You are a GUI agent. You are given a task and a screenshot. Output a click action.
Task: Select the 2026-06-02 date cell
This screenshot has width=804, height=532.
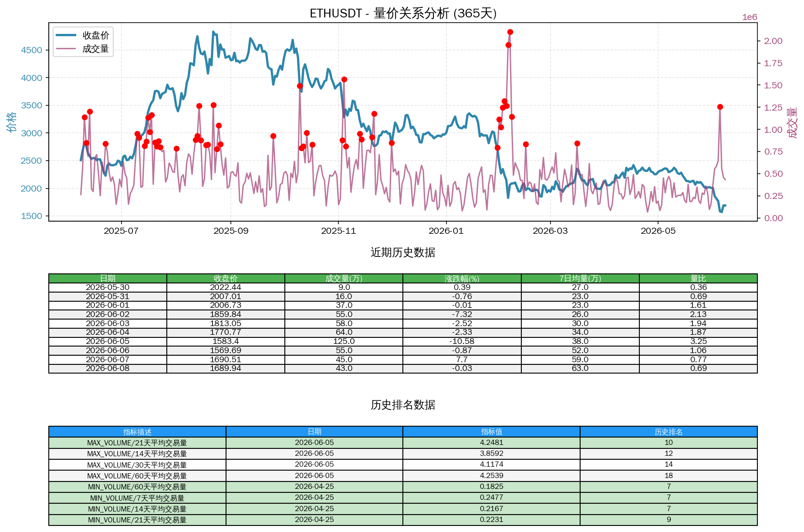tap(108, 314)
